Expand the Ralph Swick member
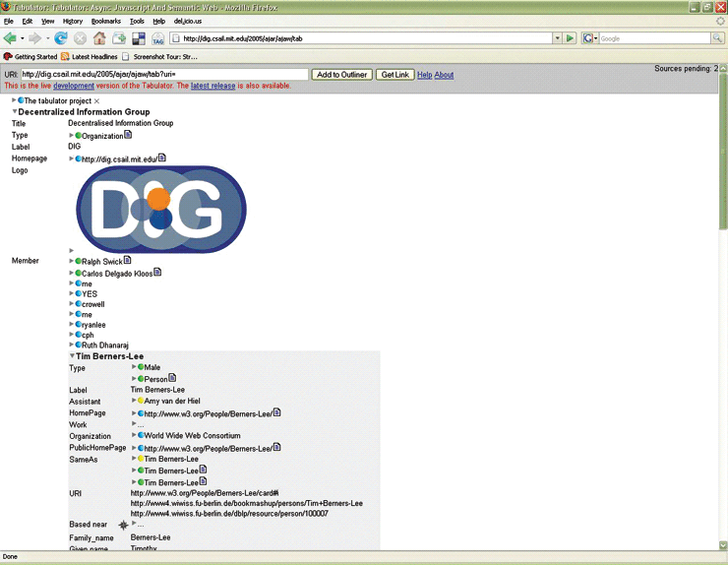The height and width of the screenshot is (565, 728). click(x=71, y=261)
